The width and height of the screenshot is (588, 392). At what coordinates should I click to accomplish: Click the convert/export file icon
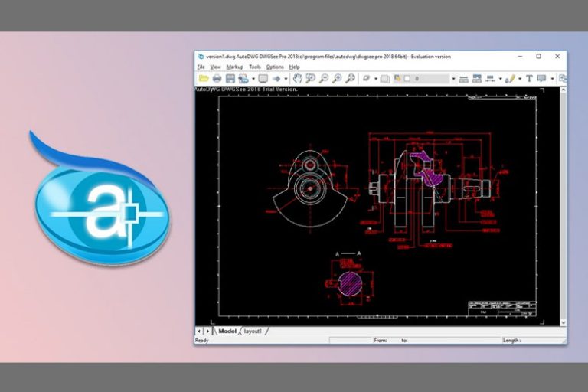[x=243, y=78]
